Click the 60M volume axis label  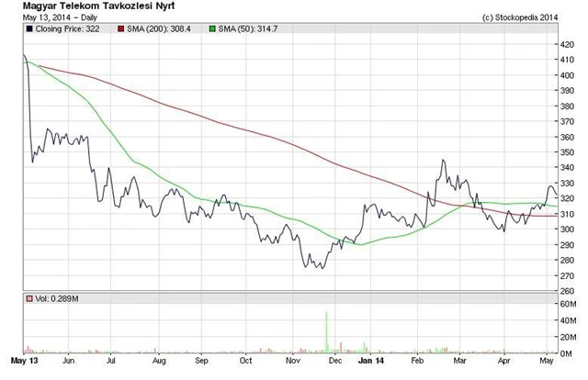point(568,304)
